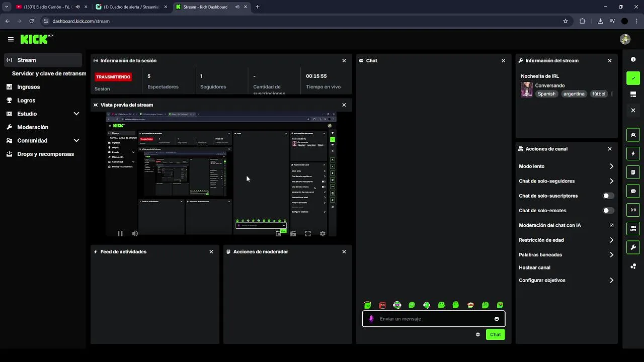The image size is (644, 362).
Task: Enable Chat de solo-emotes toggle
Action: tap(608, 211)
